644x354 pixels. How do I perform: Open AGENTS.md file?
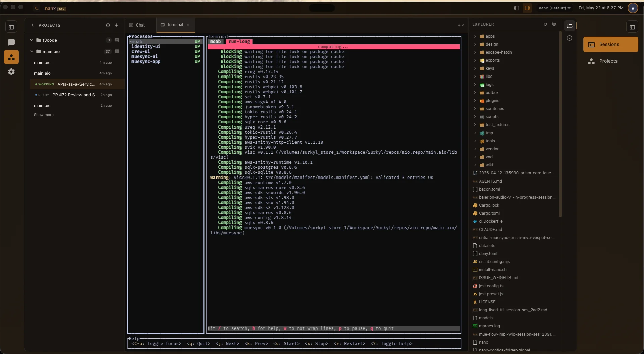tap(490, 181)
